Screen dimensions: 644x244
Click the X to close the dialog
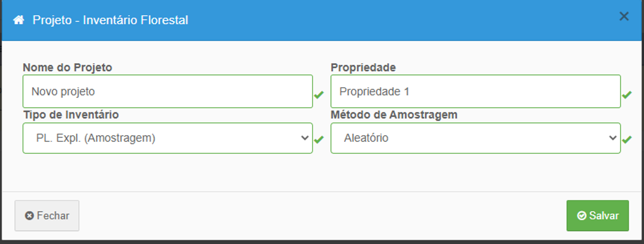click(x=624, y=16)
